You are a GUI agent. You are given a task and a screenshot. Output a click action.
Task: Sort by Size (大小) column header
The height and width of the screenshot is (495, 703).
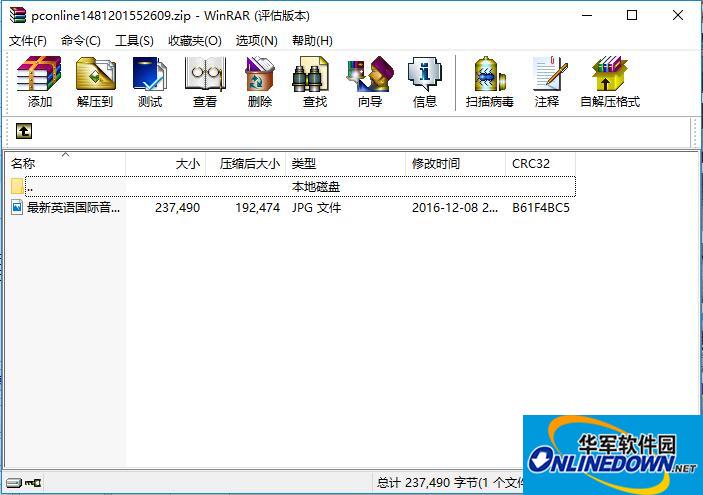coord(165,164)
